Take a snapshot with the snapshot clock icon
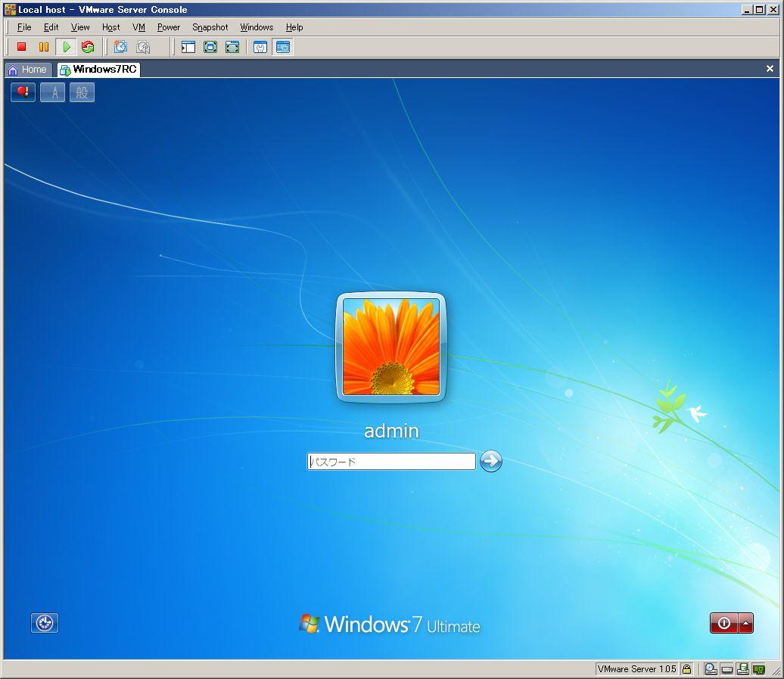This screenshot has width=784, height=679. 120,47
